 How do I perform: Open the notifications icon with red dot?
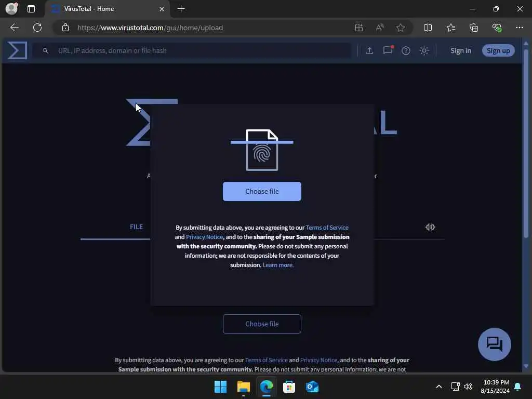pyautogui.click(x=388, y=50)
